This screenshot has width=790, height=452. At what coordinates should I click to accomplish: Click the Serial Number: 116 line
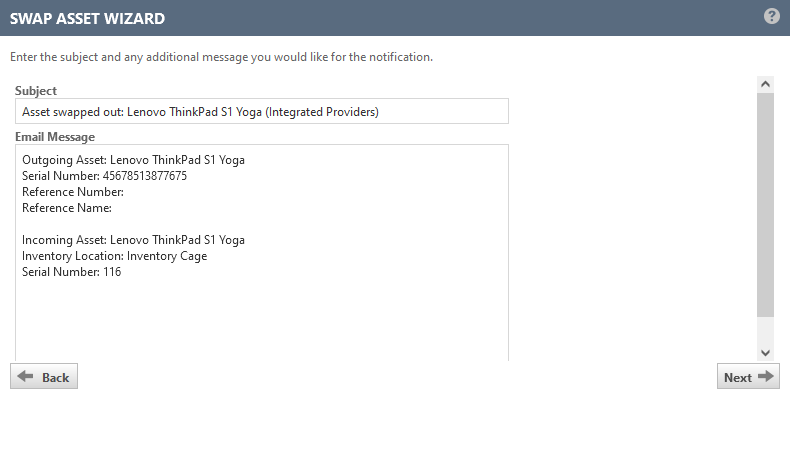pos(71,272)
